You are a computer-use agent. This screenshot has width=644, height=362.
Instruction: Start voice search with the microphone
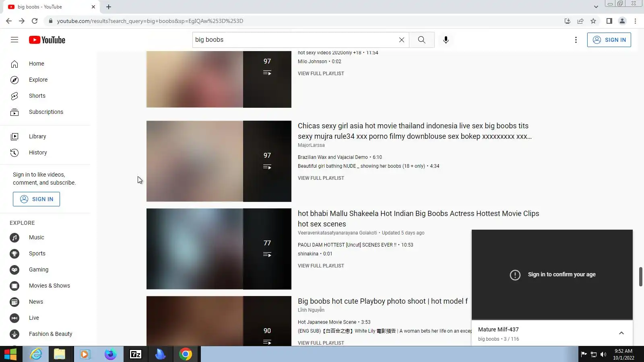pyautogui.click(x=446, y=40)
